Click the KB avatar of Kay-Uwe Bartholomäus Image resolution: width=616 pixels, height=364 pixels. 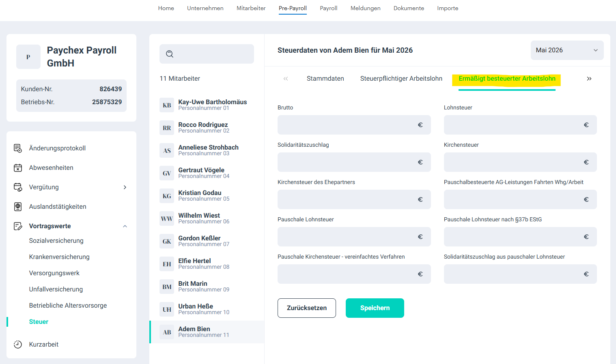[x=167, y=105]
